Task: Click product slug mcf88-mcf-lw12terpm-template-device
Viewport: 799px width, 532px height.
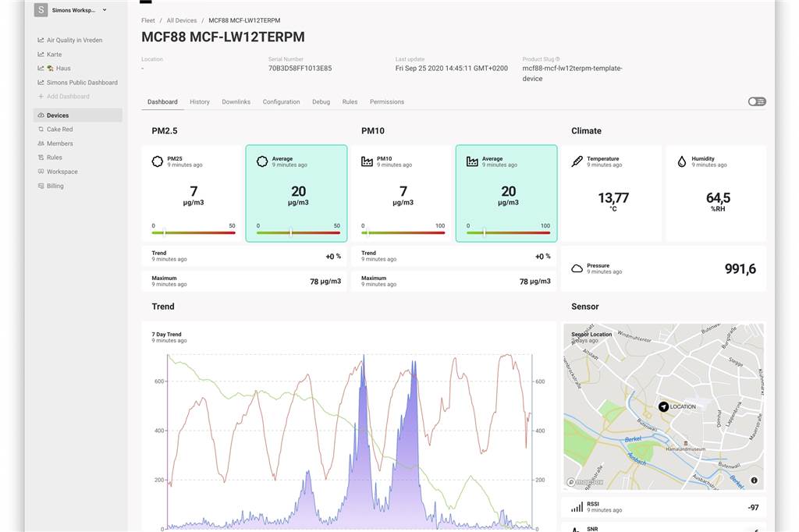Action: 572,73
